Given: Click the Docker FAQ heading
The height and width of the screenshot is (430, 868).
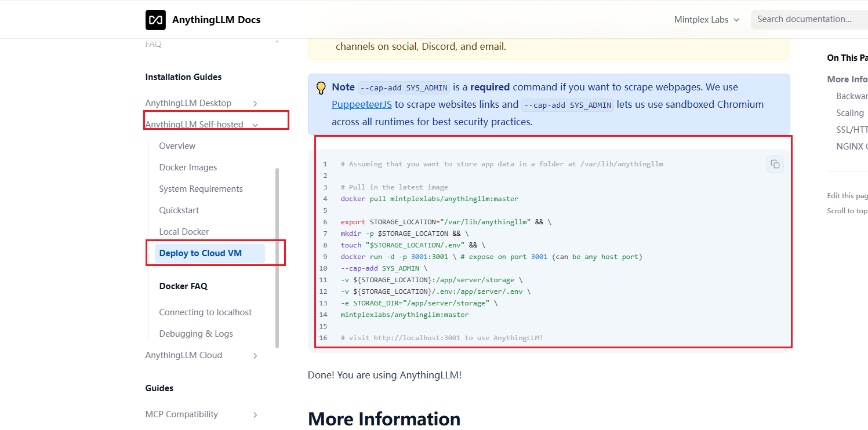Looking at the screenshot, I should (x=183, y=286).
